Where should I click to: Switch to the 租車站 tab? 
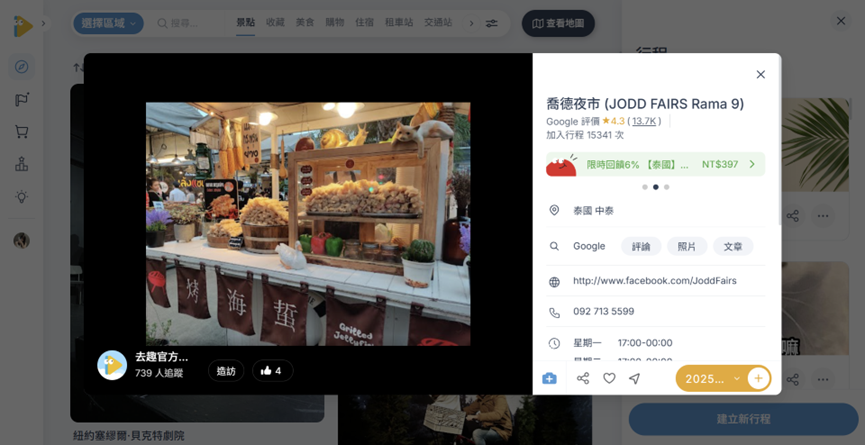point(399,23)
